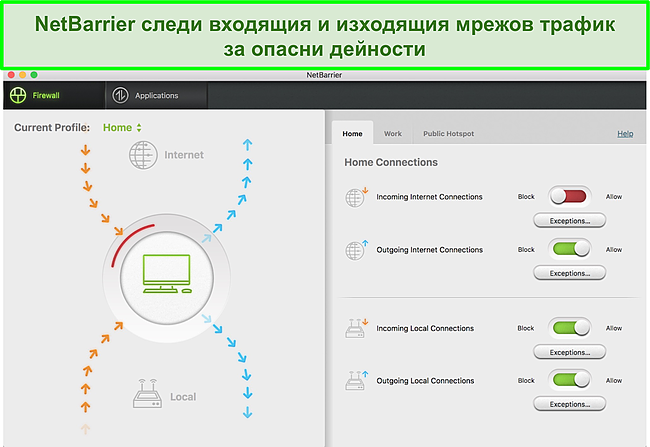Click the central computer icon

tap(167, 274)
